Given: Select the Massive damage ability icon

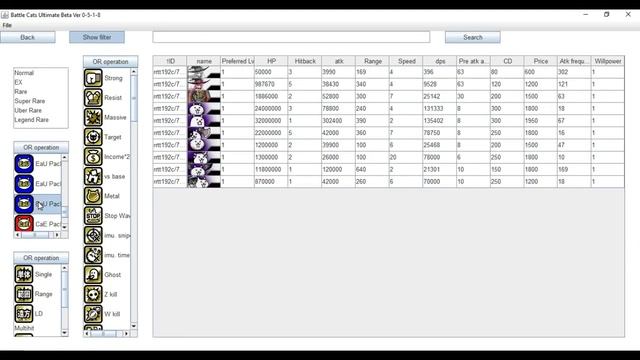Looking at the screenshot, I should pyautogui.click(x=93, y=117).
